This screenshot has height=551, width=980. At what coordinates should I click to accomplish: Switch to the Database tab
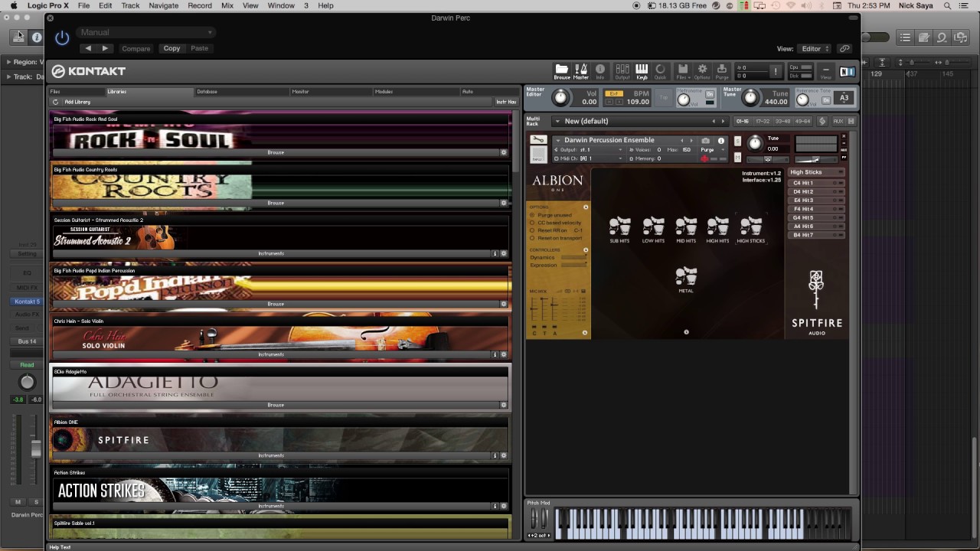207,92
